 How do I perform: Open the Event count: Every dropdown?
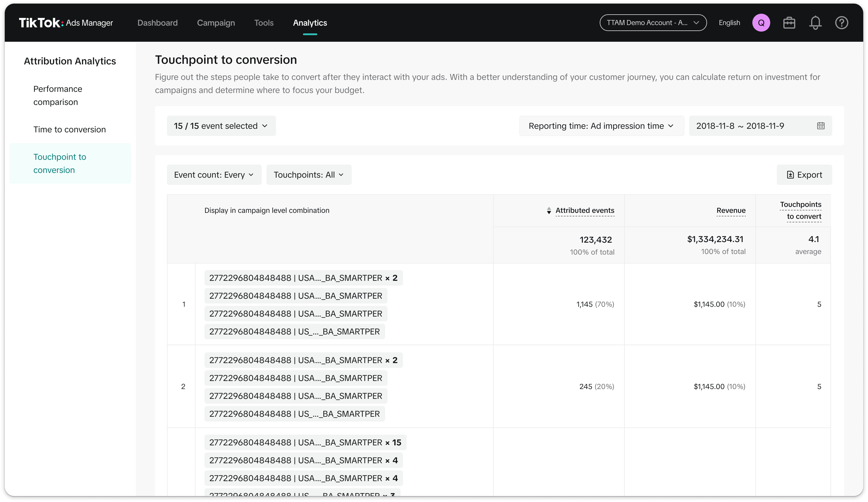[x=214, y=175]
